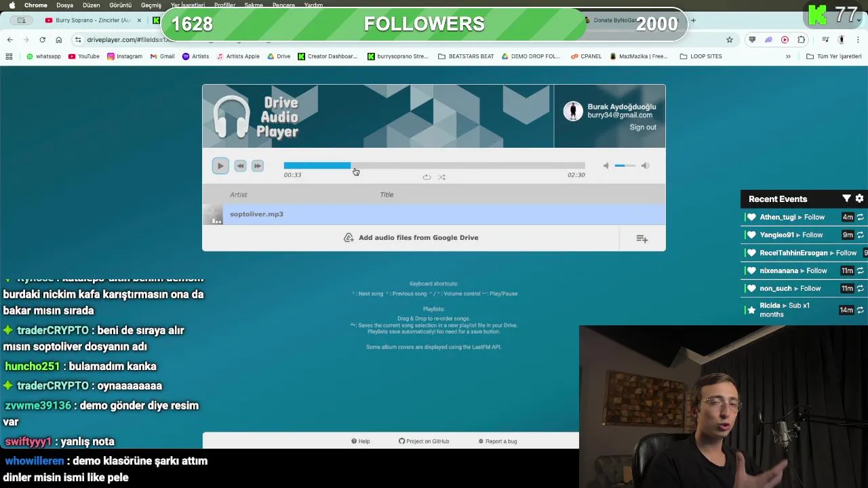Image resolution: width=868 pixels, height=488 pixels.
Task: Open the Görüntü menu
Action: (x=121, y=5)
